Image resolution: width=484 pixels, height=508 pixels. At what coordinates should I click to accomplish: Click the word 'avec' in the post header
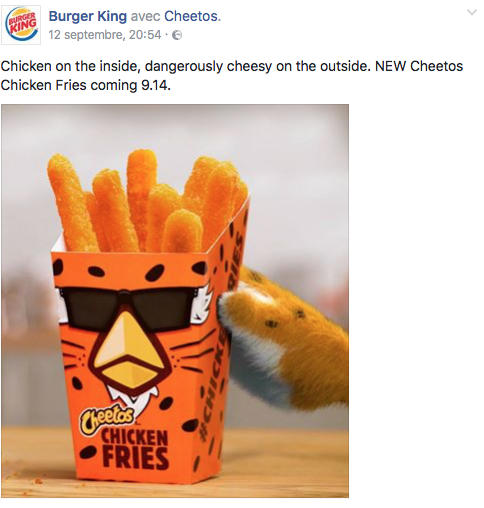click(x=145, y=17)
